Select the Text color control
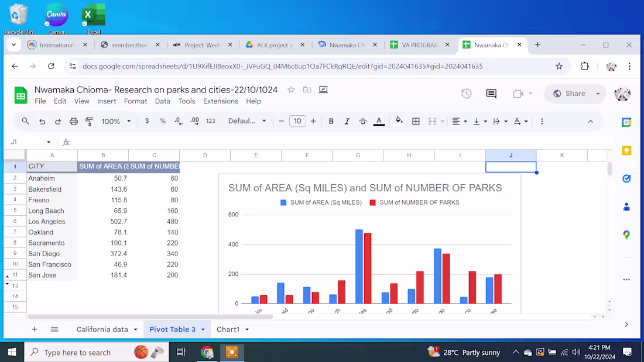Viewport: 644px width, 362px height. pos(379,121)
